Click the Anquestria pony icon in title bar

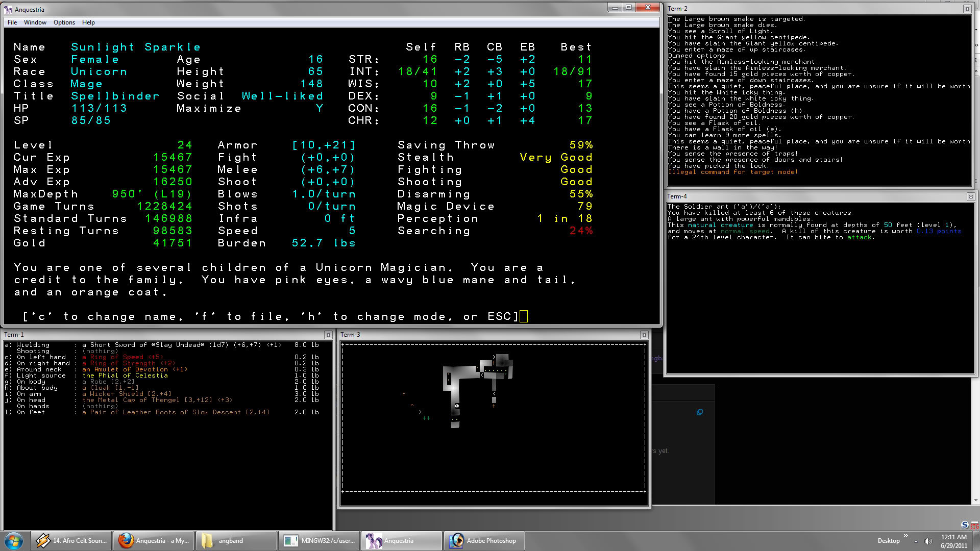click(x=8, y=9)
